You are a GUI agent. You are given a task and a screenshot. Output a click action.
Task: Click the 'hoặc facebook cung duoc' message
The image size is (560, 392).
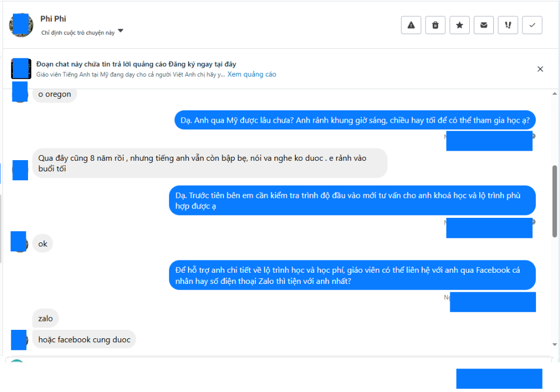point(85,339)
